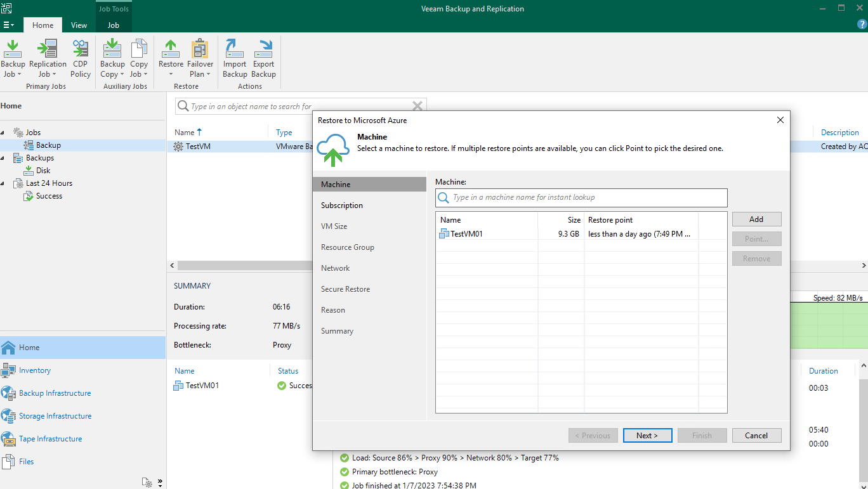Sort session list by Status column
Image resolution: width=868 pixels, height=489 pixels.
pos(288,371)
